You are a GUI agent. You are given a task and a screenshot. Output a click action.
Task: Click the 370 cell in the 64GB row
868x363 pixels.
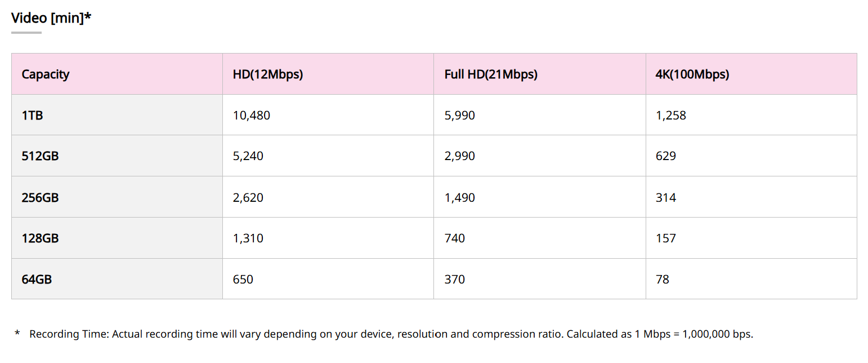(x=455, y=279)
